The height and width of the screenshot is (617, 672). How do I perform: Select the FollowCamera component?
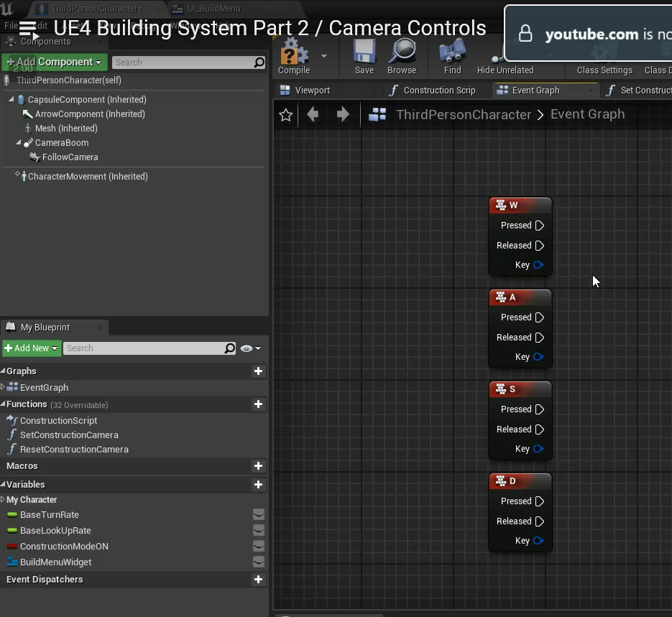70,157
